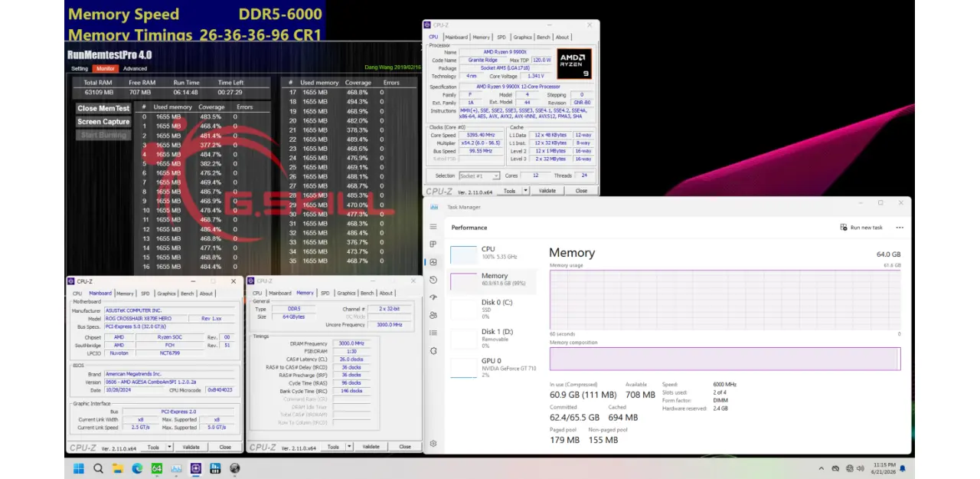The width and height of the screenshot is (980, 479).
Task: Open Processes page in Task Manager sidebar
Action: click(x=433, y=244)
